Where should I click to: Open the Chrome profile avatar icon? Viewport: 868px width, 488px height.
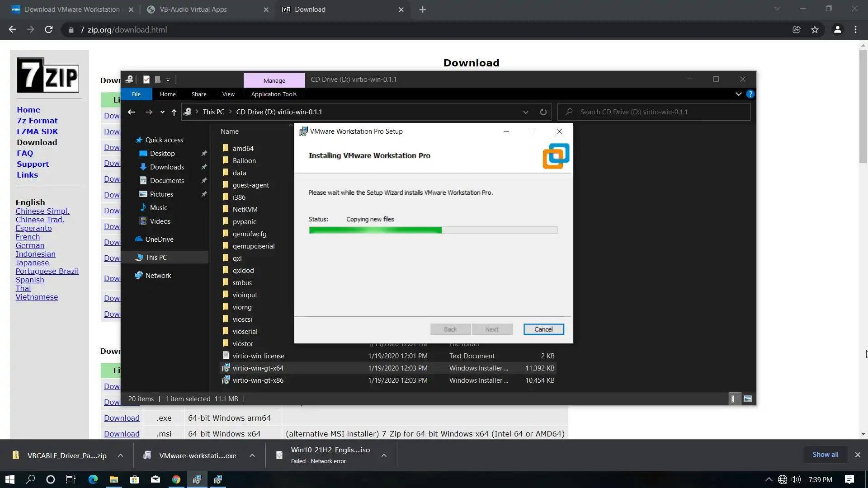(837, 30)
